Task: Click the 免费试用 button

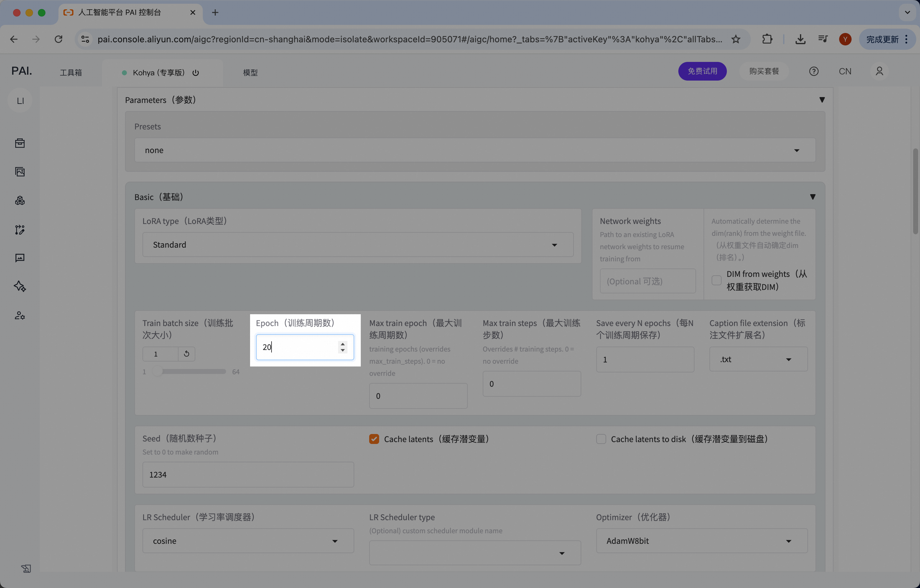Action: tap(702, 72)
